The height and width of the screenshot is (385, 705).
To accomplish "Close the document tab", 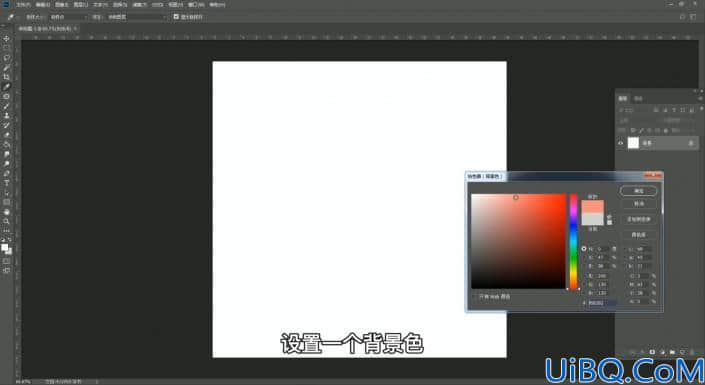I will point(76,28).
